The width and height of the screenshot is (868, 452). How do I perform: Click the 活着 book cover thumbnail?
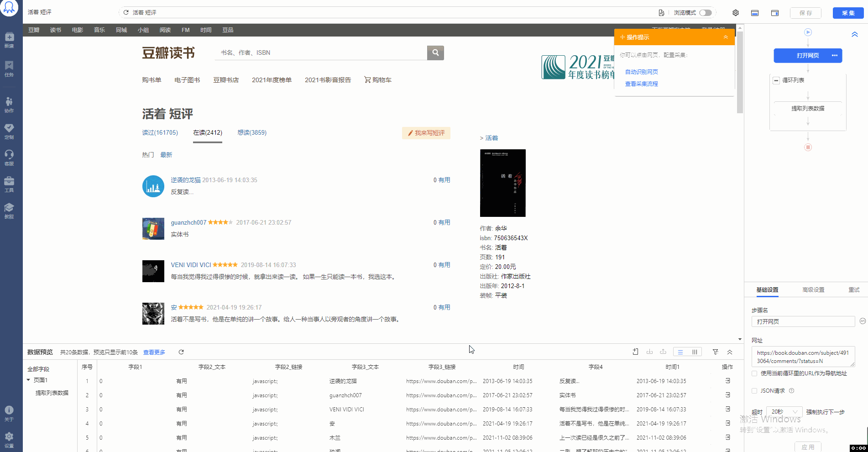tap(503, 183)
